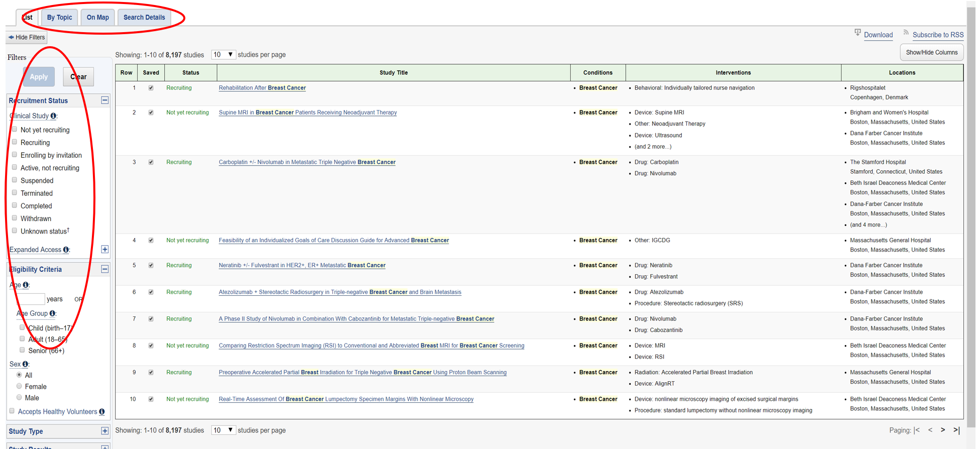The height and width of the screenshot is (449, 980).
Task: Open Carboplatin +/- Nivolumab study link
Action: (307, 162)
